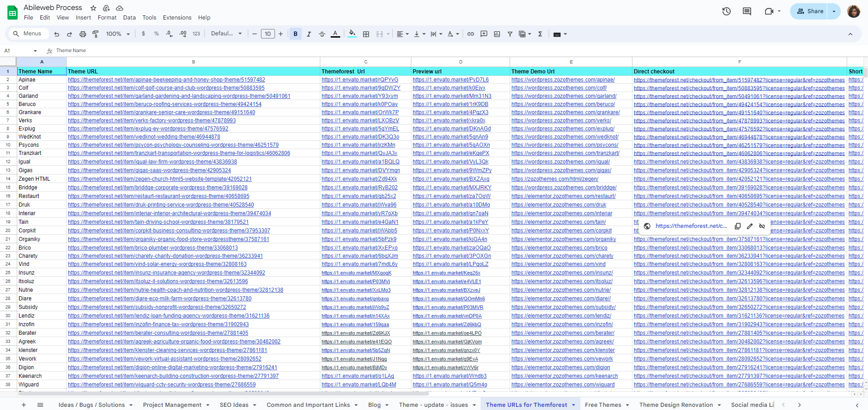Click the Insert link icon
This screenshot has height=410, width=868.
point(471,34)
